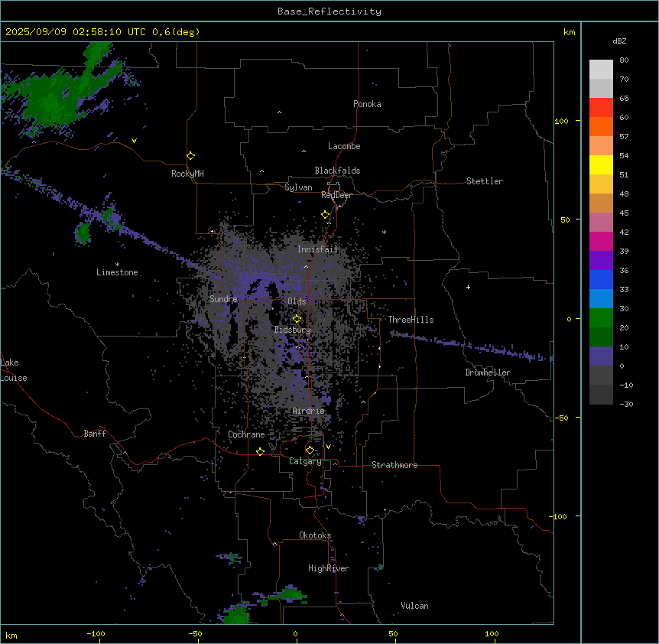Screen dimensions: 659x644
Task: Click the RockyMH label
Action: coord(187,174)
